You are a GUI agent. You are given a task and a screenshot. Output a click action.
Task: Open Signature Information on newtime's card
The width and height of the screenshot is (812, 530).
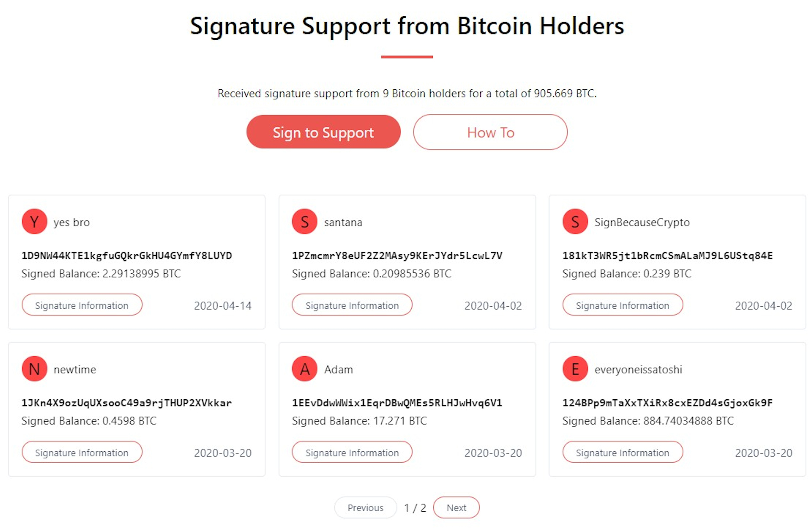coord(82,452)
